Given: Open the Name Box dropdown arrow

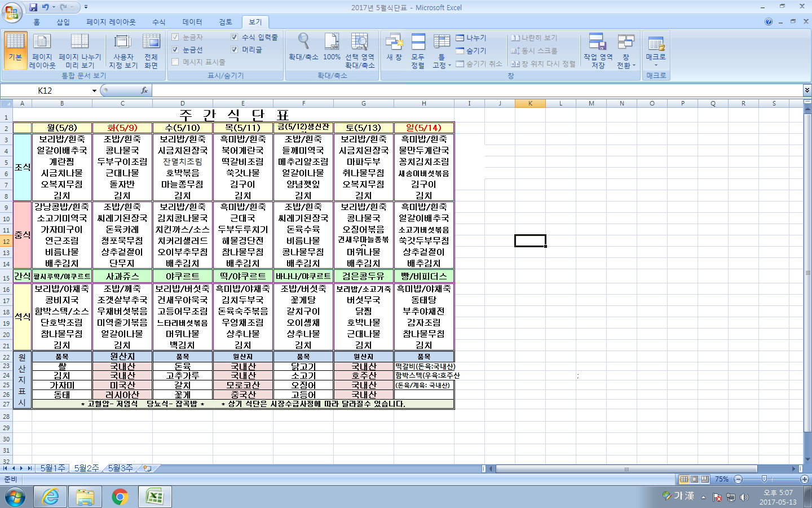Looking at the screenshot, I should coord(94,91).
